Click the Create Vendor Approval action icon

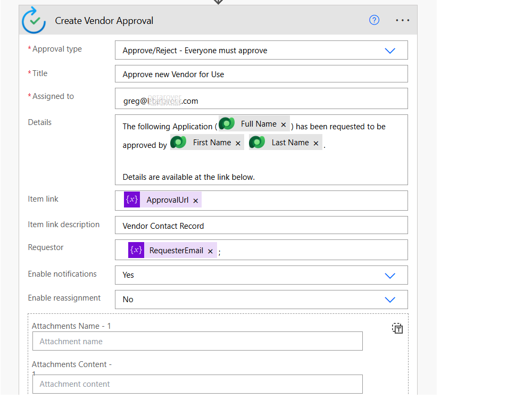point(34,20)
